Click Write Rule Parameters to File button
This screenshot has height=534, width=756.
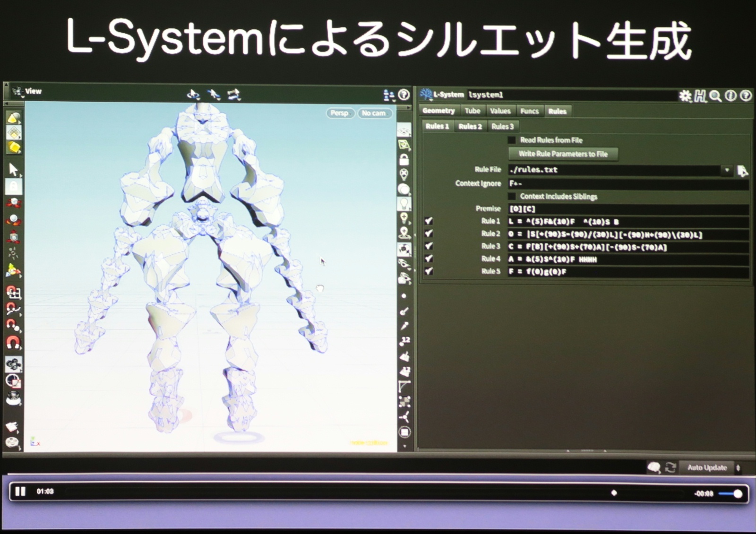click(563, 154)
